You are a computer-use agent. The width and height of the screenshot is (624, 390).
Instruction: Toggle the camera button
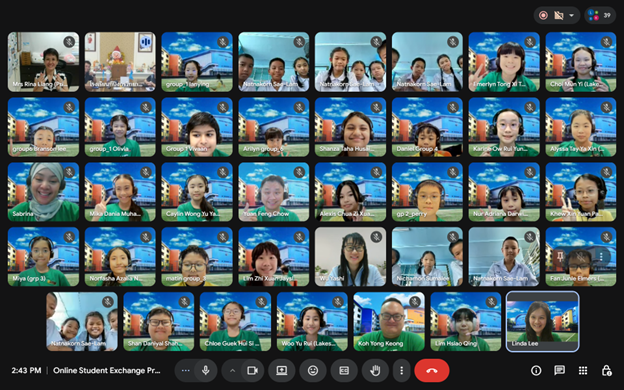252,370
